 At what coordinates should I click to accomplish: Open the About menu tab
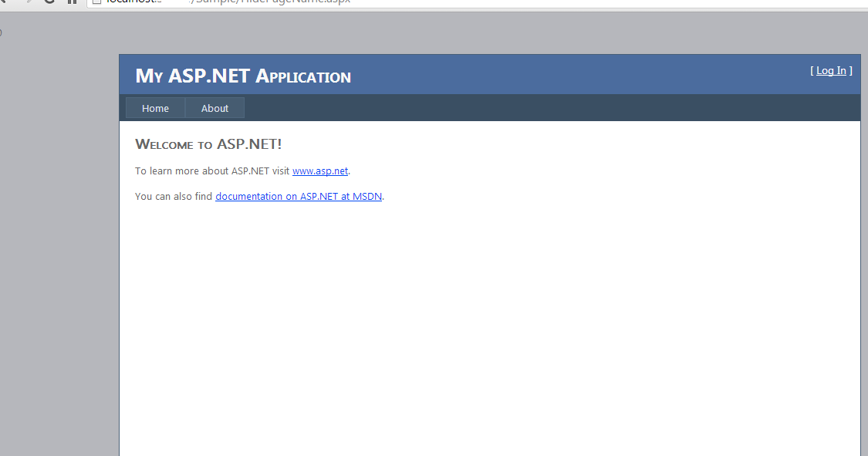214,109
